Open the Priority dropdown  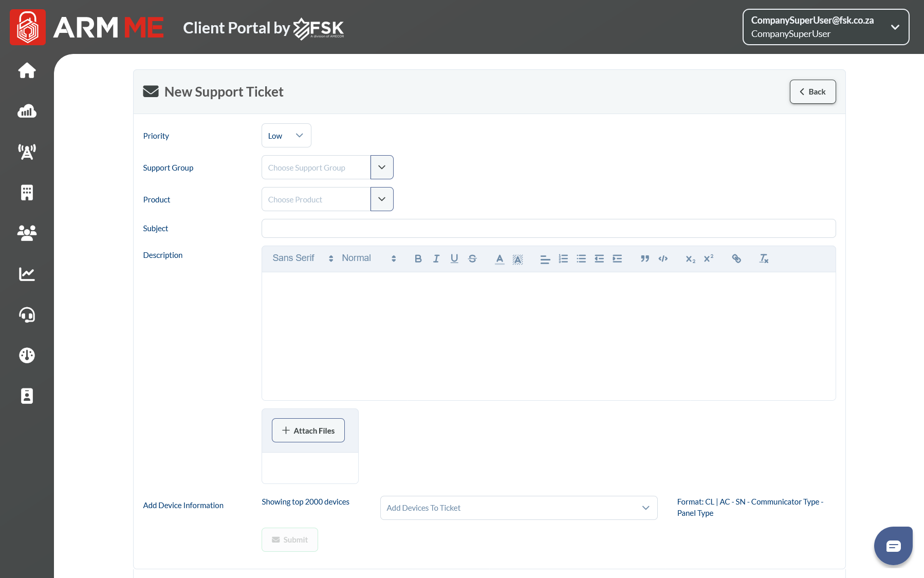tap(286, 136)
